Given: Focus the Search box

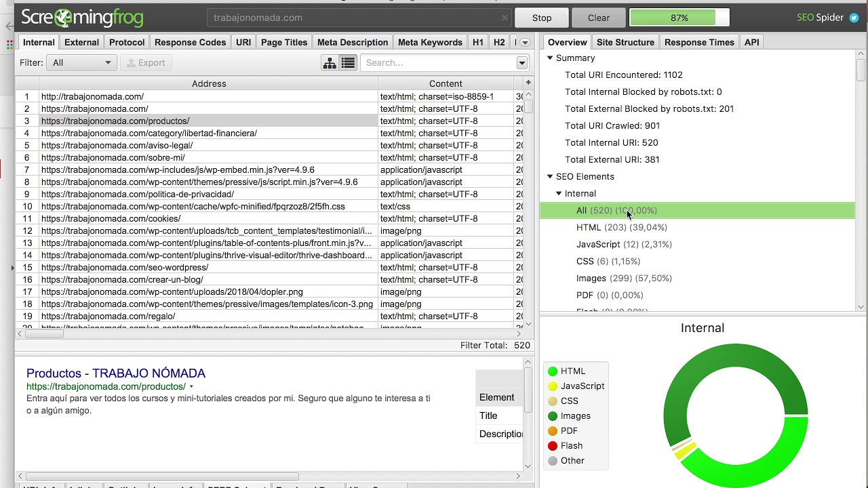Looking at the screenshot, I should coord(438,63).
